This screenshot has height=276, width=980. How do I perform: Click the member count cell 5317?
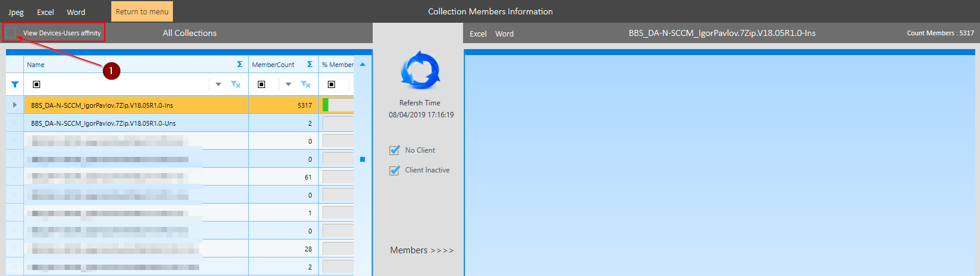tap(284, 105)
